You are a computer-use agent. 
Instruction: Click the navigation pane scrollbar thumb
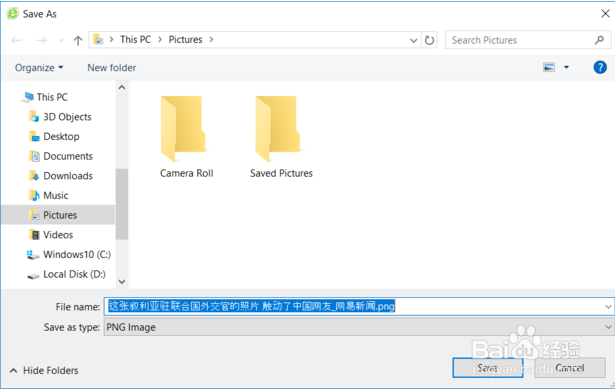point(122,204)
